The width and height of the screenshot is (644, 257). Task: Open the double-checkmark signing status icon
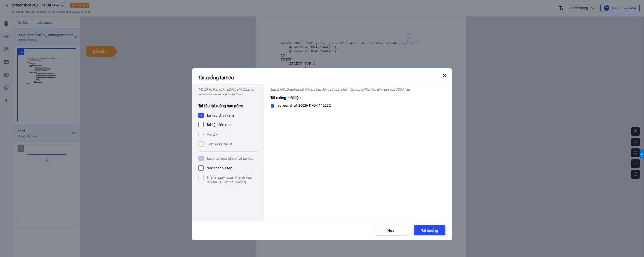tap(6, 36)
